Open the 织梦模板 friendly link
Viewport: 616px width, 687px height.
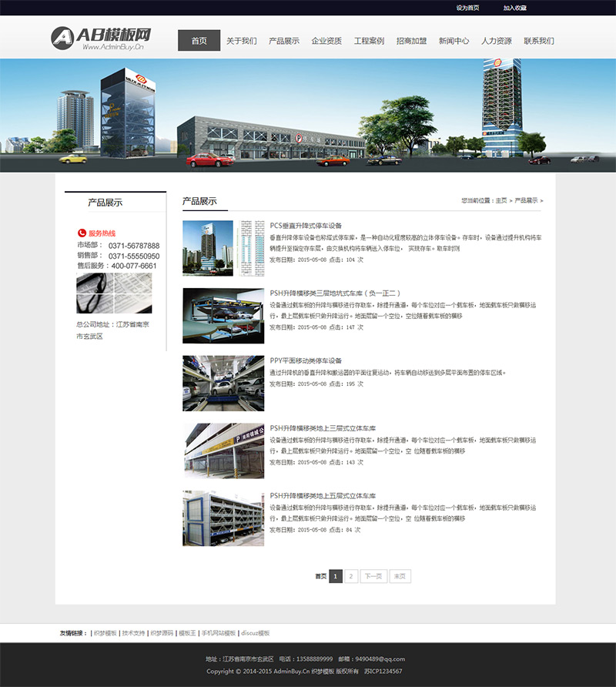(105, 633)
